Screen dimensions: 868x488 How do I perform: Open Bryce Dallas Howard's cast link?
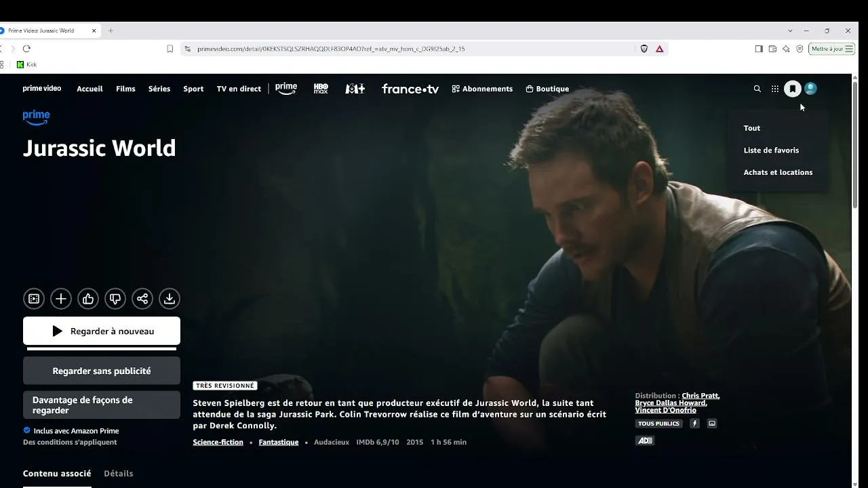(671, 403)
